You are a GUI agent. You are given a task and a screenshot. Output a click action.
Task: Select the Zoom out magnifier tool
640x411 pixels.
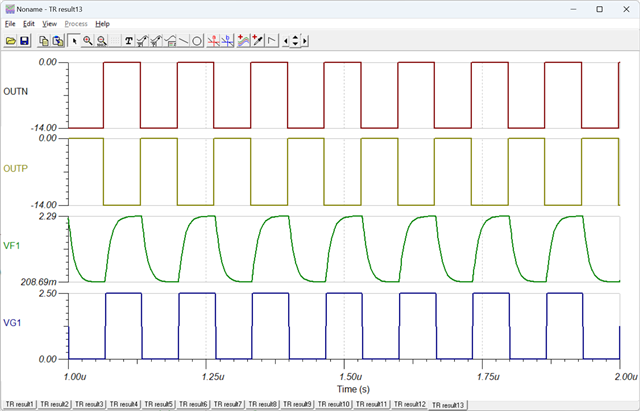pos(101,41)
